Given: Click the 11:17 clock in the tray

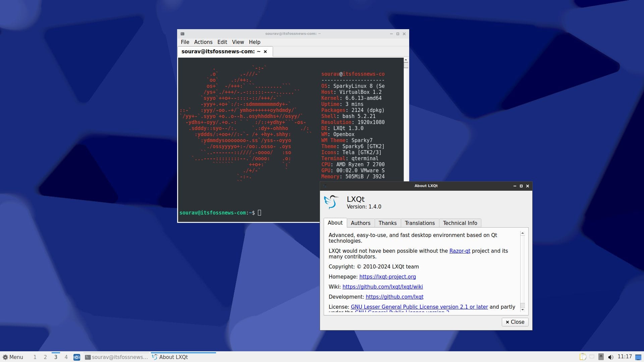Looking at the screenshot, I should tap(625, 357).
